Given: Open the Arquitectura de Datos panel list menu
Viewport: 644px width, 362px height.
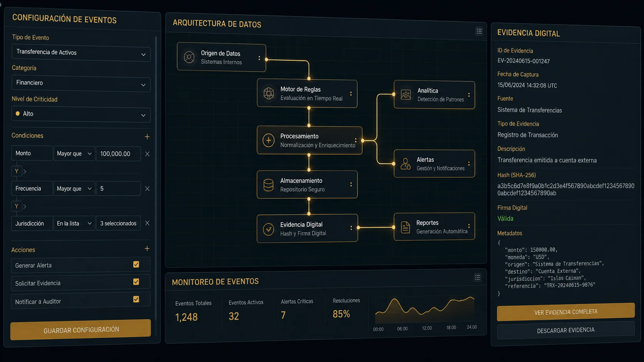Looking at the screenshot, I should coord(479,31).
